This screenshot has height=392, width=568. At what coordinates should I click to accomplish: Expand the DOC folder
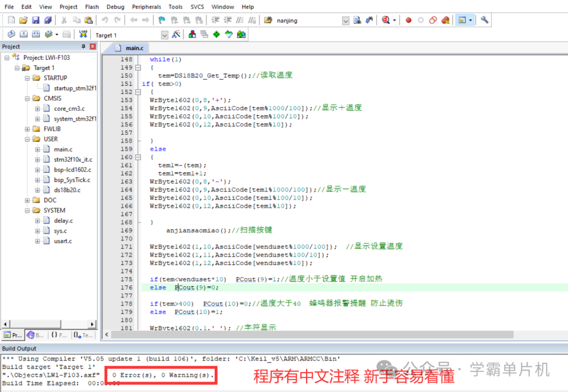[27, 200]
